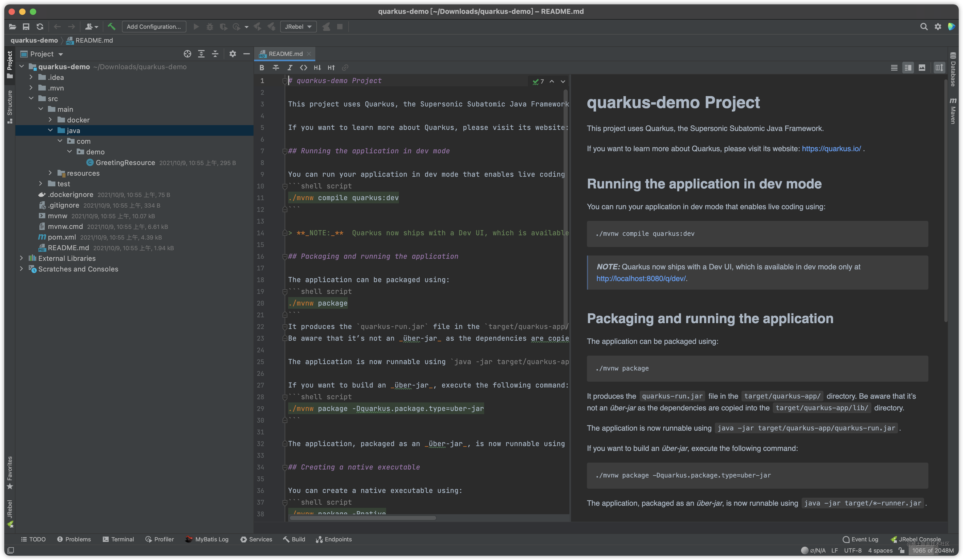Click the Strikethrough formatting icon
The width and height of the screenshot is (963, 560).
tap(276, 68)
